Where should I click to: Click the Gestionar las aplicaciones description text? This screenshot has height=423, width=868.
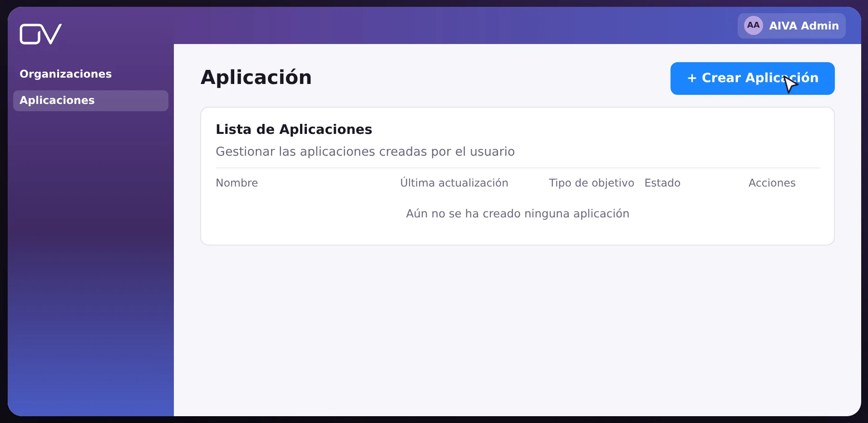365,152
